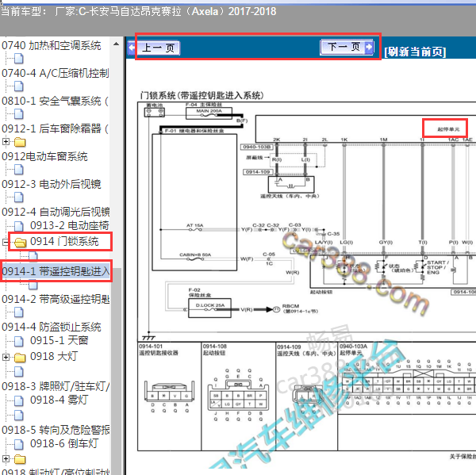
Task: Click document icon beside 0918-4 雾灯
Action: click(19, 400)
